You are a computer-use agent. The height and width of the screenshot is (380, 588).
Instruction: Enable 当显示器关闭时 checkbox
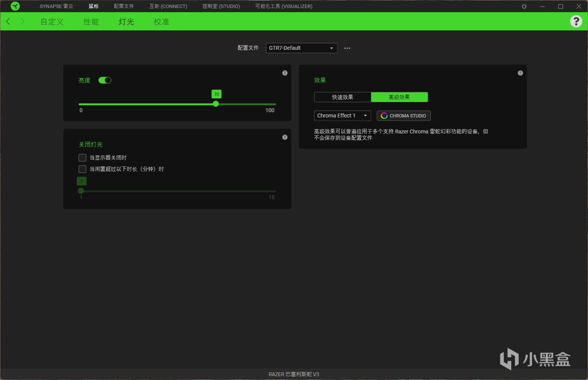(82, 157)
